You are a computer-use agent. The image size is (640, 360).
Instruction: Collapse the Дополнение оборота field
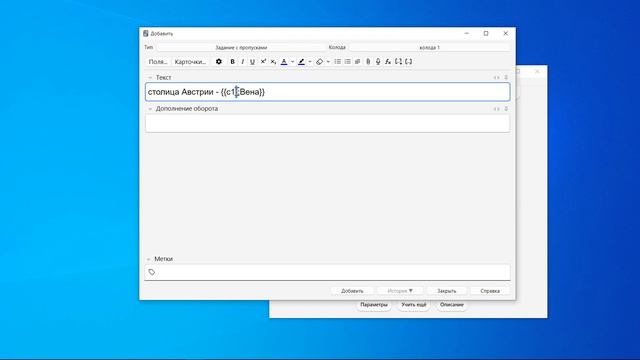[150, 109]
